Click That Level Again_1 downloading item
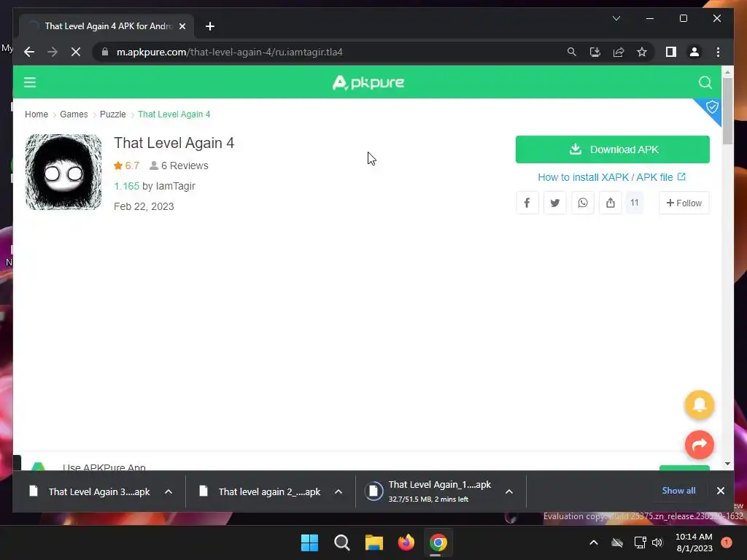 (x=429, y=491)
